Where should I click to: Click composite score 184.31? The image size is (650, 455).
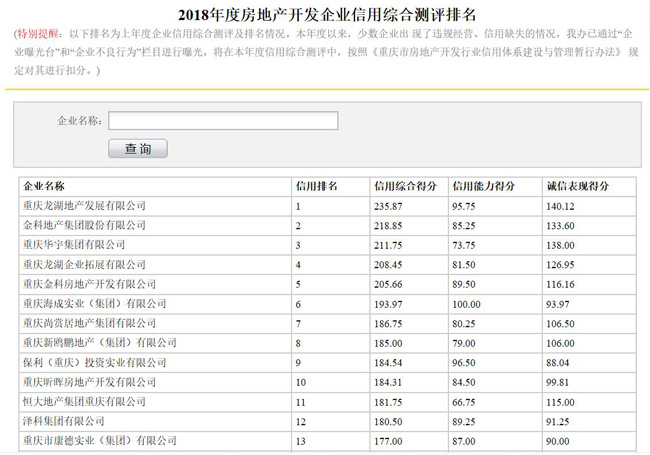point(388,382)
